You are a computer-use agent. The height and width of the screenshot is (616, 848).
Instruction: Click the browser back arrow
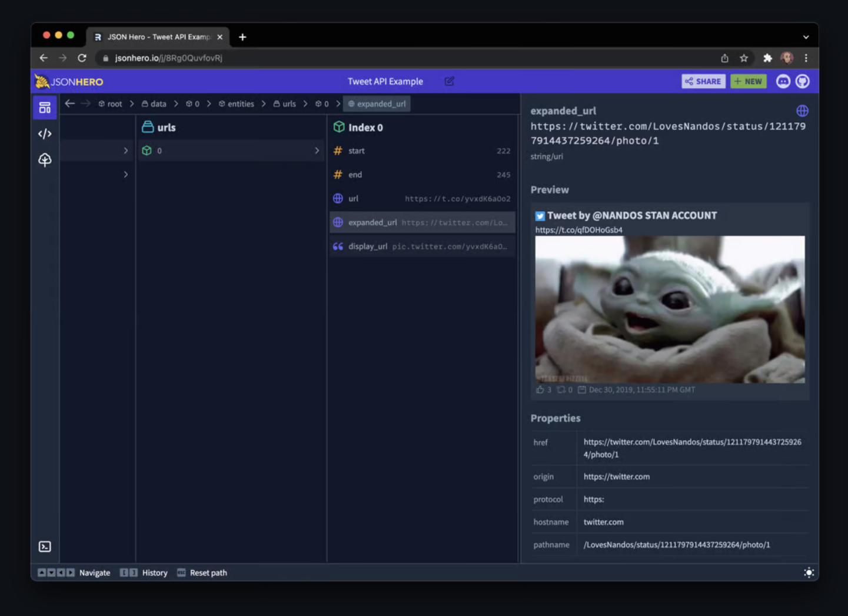click(x=44, y=58)
